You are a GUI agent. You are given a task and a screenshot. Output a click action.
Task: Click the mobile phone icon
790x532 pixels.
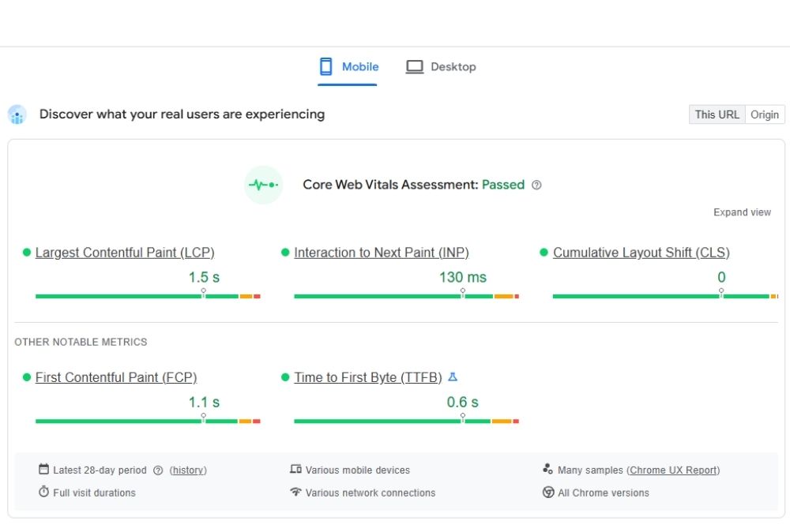[x=326, y=66]
